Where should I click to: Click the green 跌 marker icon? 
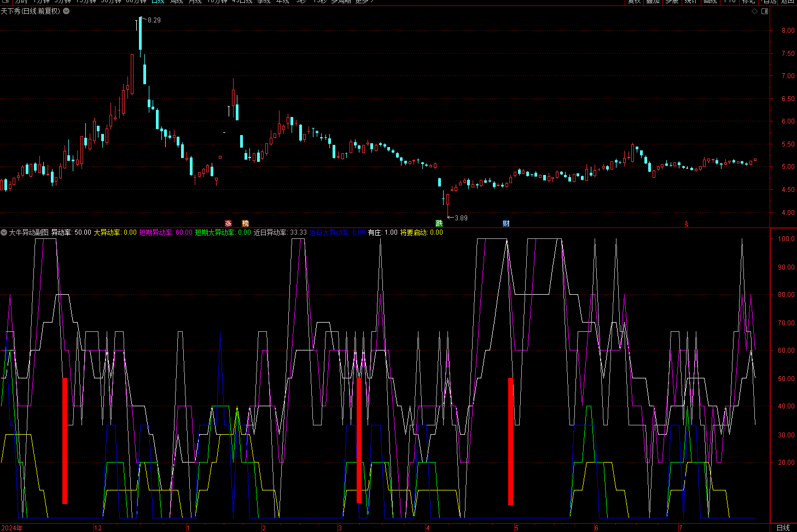tap(439, 223)
